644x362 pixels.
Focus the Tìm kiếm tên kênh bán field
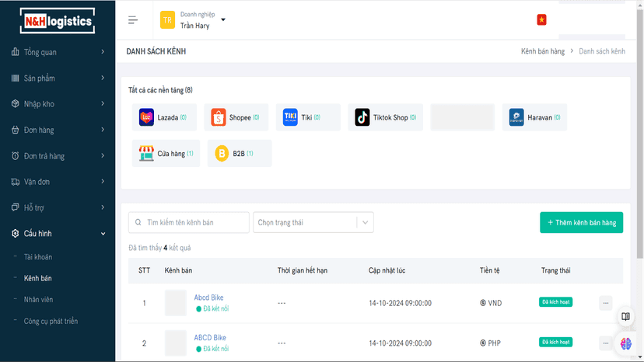189,222
